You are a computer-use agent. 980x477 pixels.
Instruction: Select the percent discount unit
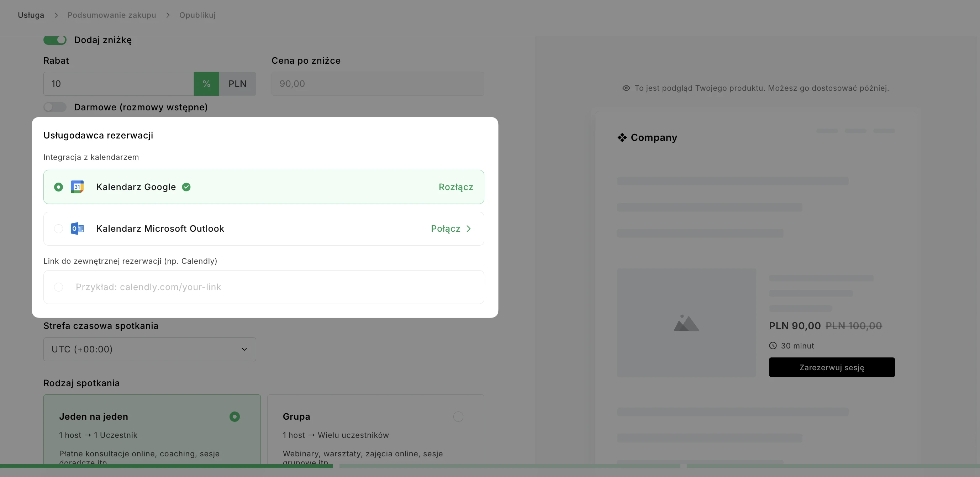point(206,84)
